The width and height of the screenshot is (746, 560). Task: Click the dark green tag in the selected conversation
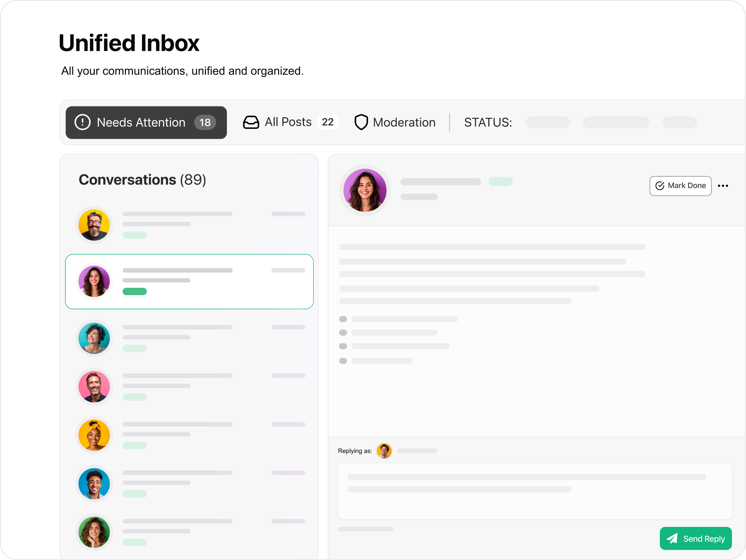135,292
